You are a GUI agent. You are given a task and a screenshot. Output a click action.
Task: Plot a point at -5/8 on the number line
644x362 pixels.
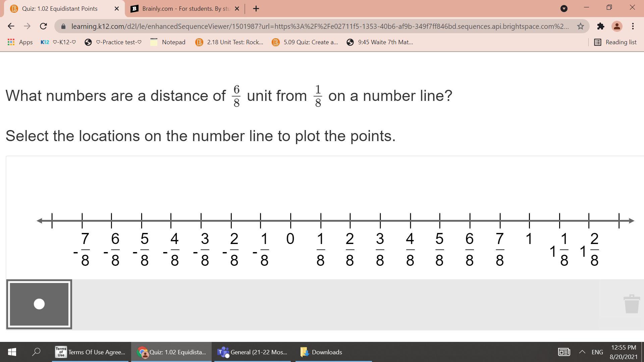[x=142, y=221]
